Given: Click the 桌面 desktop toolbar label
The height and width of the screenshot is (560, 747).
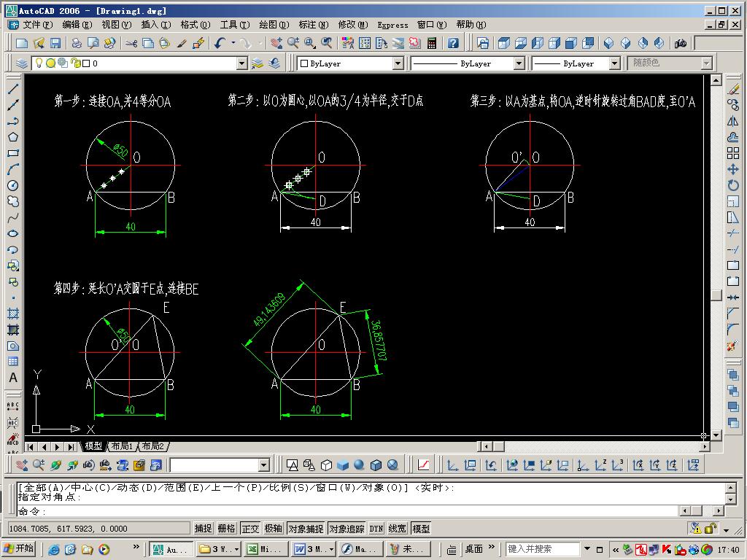Looking at the screenshot, I should tap(474, 549).
